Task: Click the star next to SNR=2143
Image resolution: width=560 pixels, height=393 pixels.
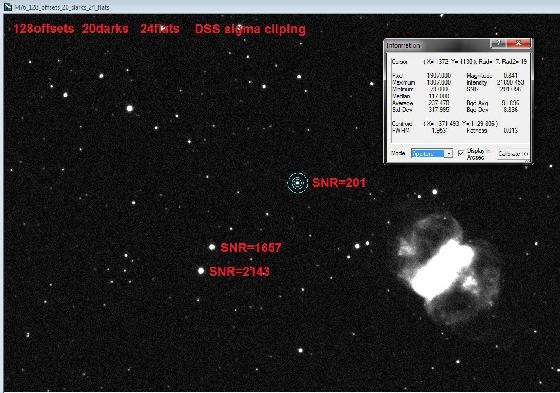Action: click(201, 271)
